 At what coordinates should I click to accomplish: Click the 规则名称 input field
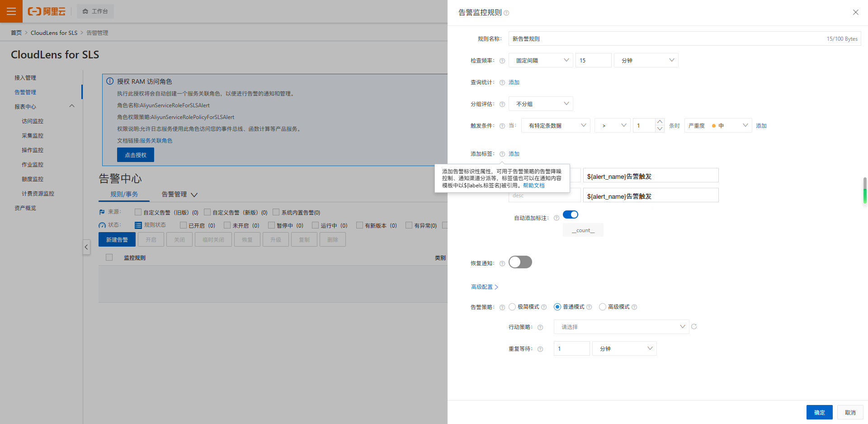[665, 39]
